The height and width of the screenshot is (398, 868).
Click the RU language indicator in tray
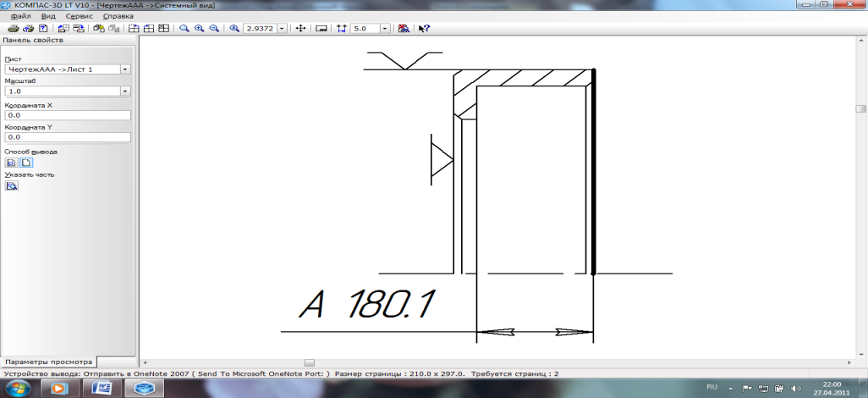[712, 386]
